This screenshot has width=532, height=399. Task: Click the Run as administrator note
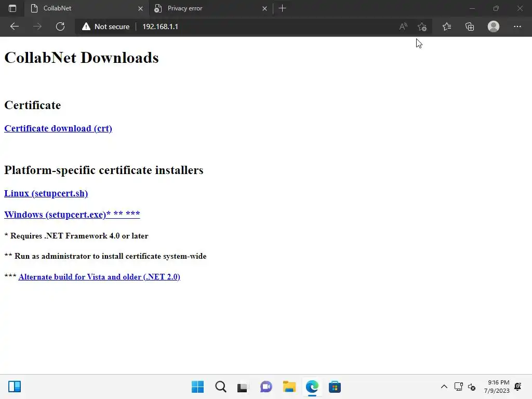(105, 256)
